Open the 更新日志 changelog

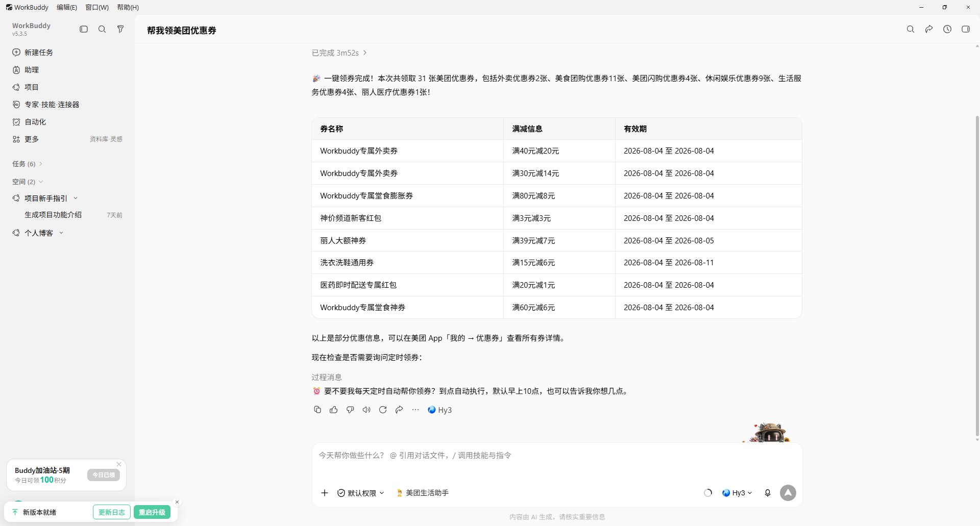pos(112,512)
